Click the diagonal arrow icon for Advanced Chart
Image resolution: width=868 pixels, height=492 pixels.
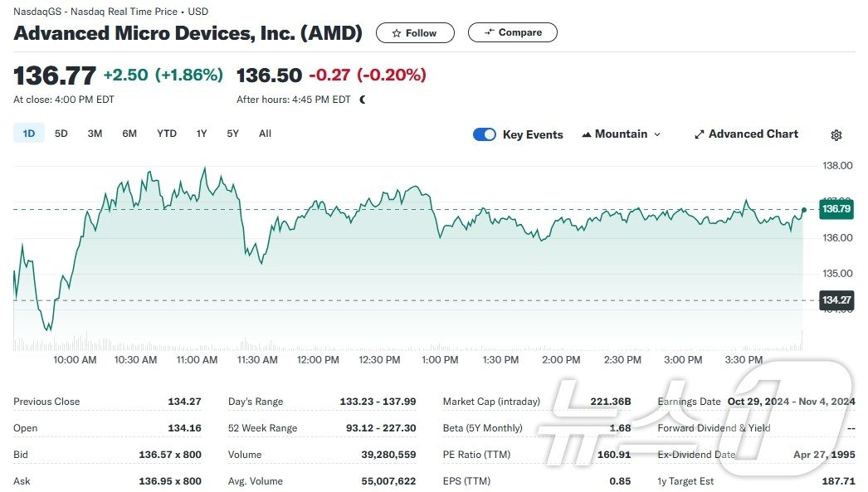click(699, 134)
